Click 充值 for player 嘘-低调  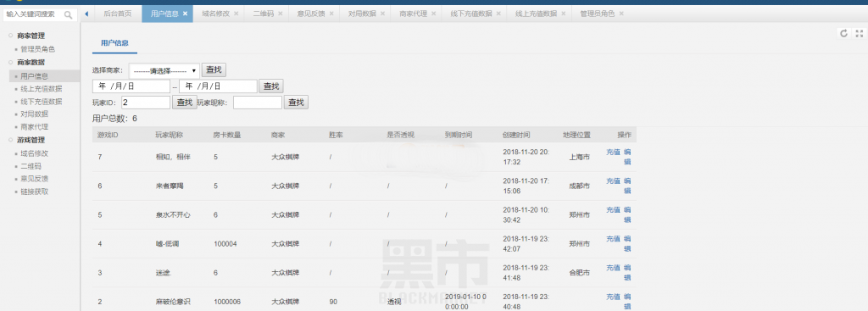[x=613, y=238]
